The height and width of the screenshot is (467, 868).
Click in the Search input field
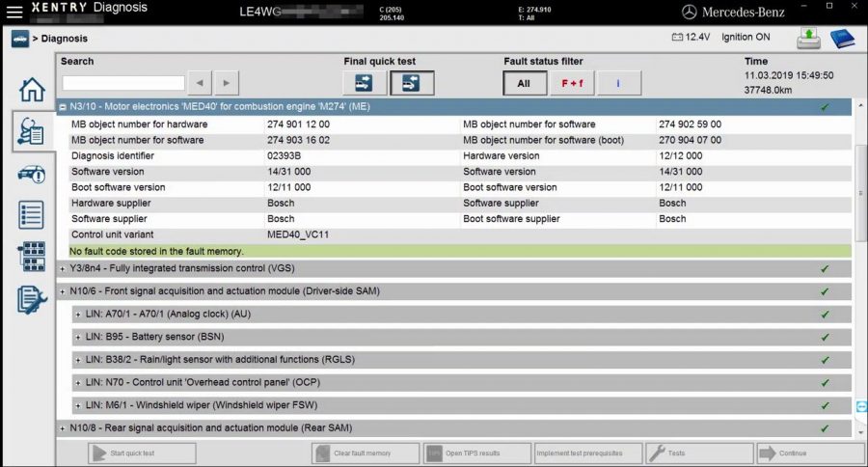(x=123, y=83)
